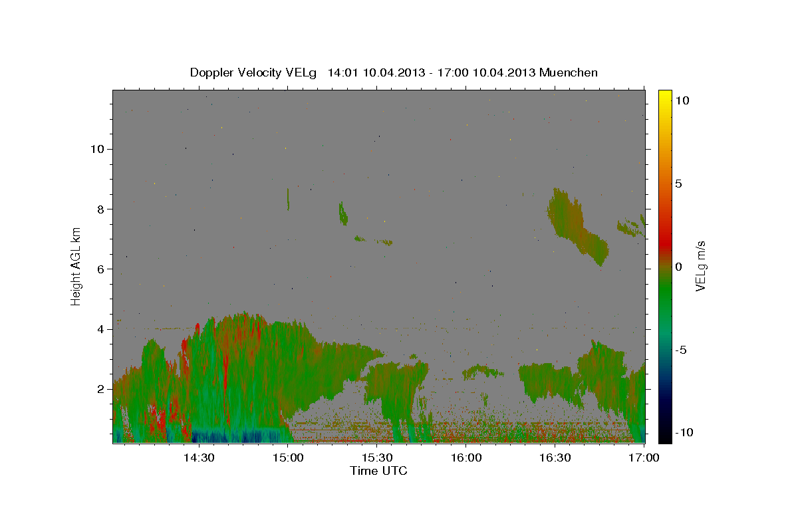Screen dimensions: 798x532
Task: Click the 15:30 time tick label
Action: point(378,458)
